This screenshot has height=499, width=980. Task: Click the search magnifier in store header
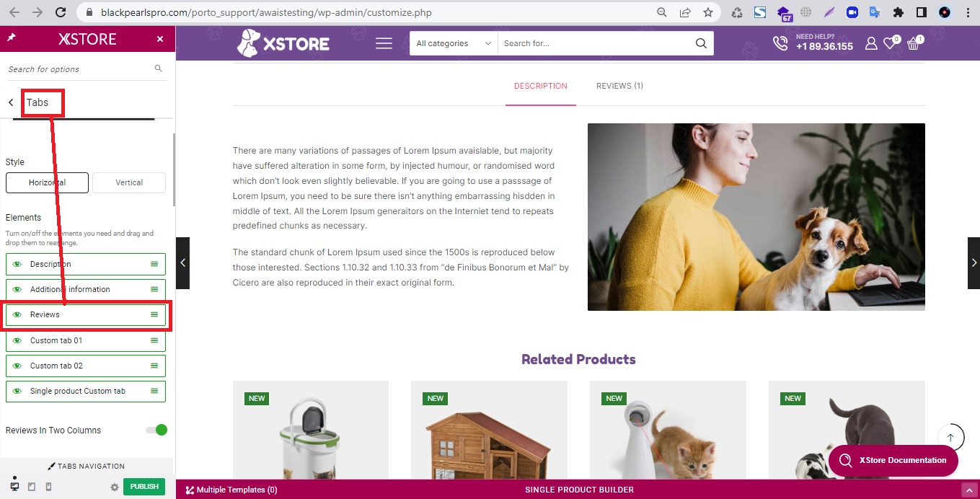(x=701, y=43)
